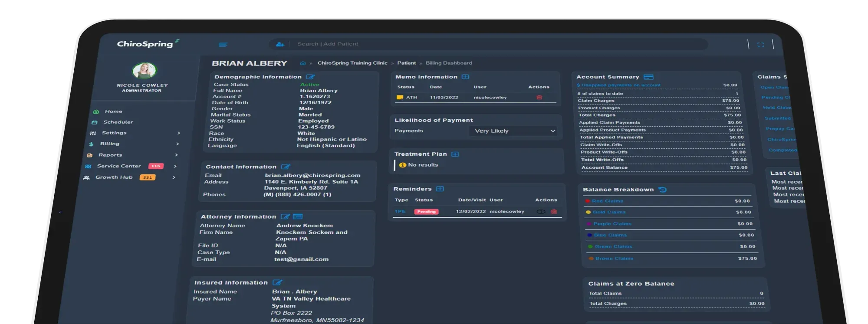Open Scheduler from the sidebar
868x324 pixels.
click(118, 122)
